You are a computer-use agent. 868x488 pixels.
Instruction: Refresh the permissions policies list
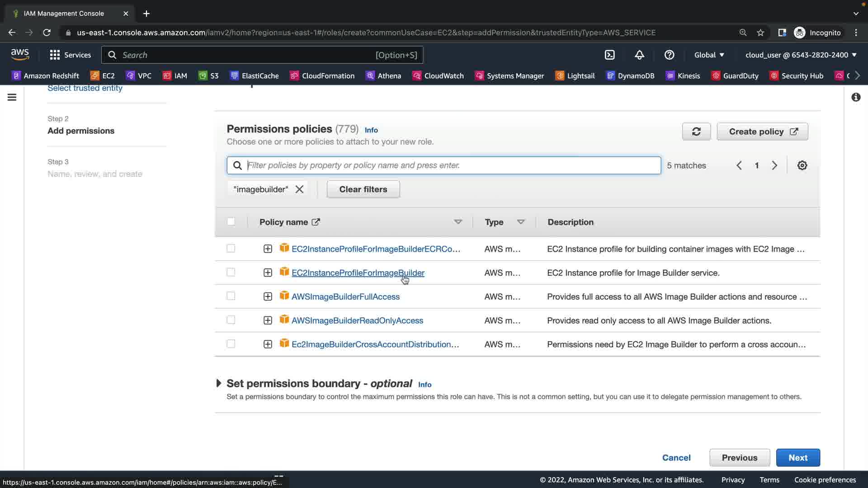tap(696, 131)
